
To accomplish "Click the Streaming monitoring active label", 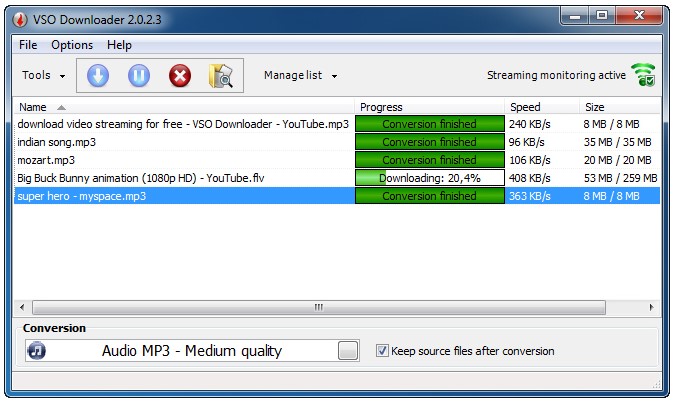I will pos(556,75).
